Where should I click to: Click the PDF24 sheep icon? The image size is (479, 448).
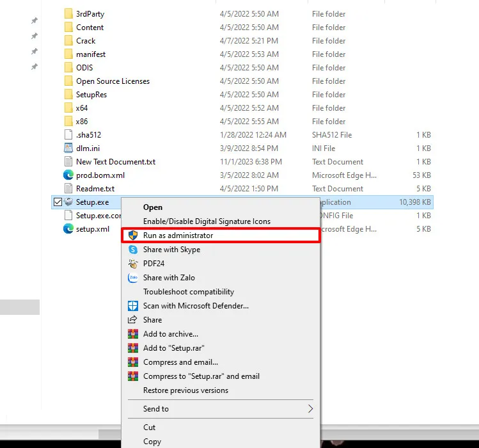[133, 264]
